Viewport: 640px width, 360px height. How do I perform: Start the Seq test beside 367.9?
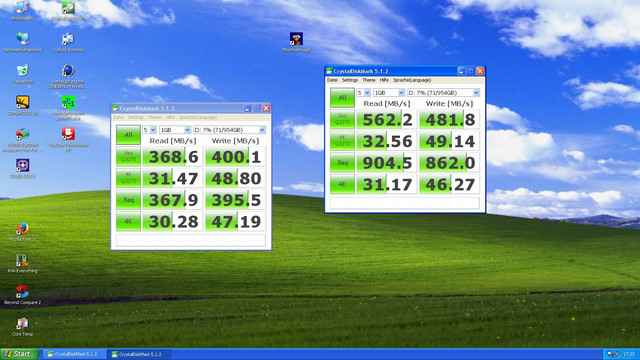click(x=128, y=200)
